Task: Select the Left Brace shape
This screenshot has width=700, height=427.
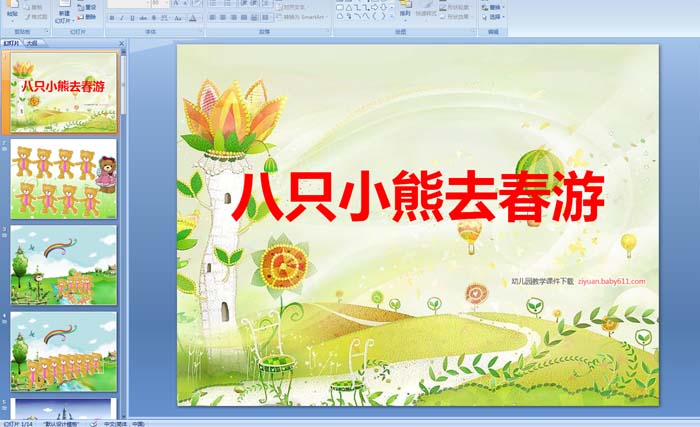Action: point(374,16)
